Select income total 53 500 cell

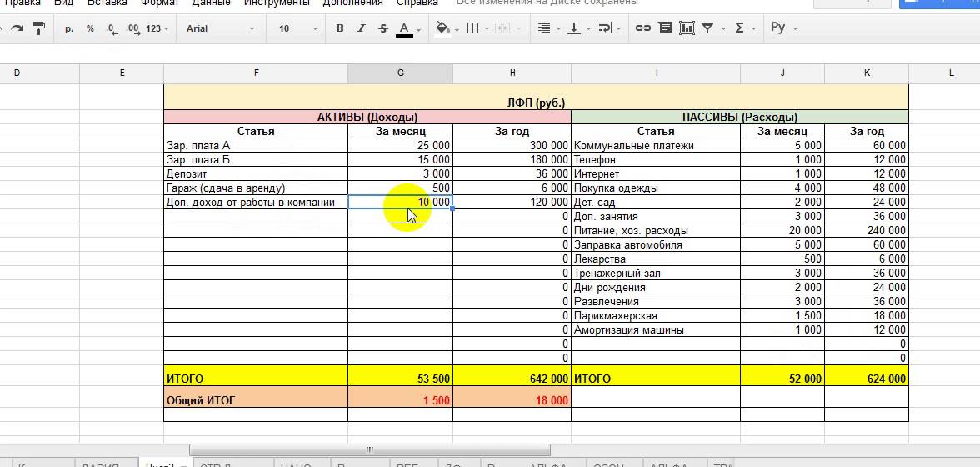point(400,376)
